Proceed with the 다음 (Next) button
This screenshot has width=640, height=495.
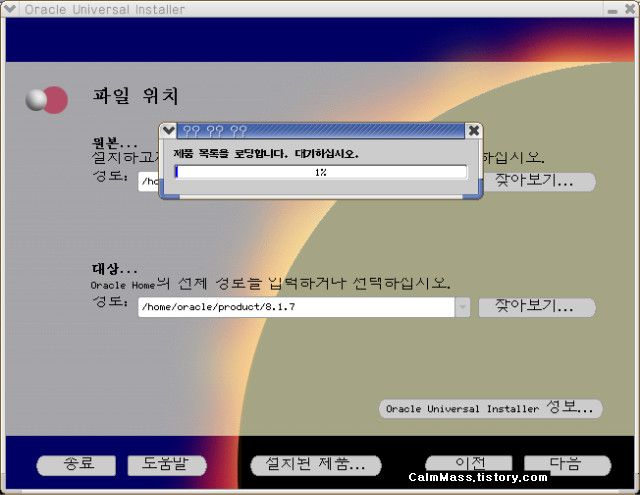[567, 465]
